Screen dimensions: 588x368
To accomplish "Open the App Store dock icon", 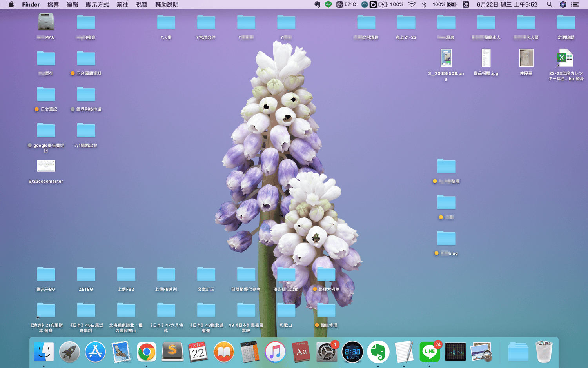I will click(95, 352).
